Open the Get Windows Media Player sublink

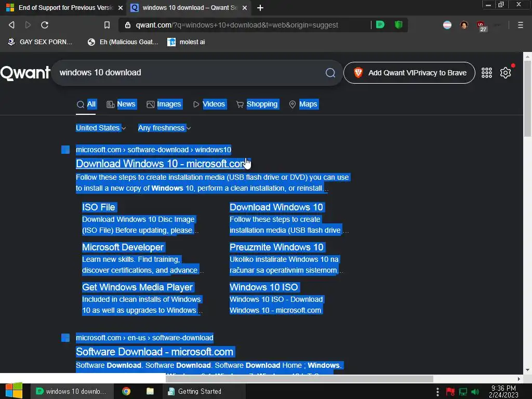tap(137, 287)
